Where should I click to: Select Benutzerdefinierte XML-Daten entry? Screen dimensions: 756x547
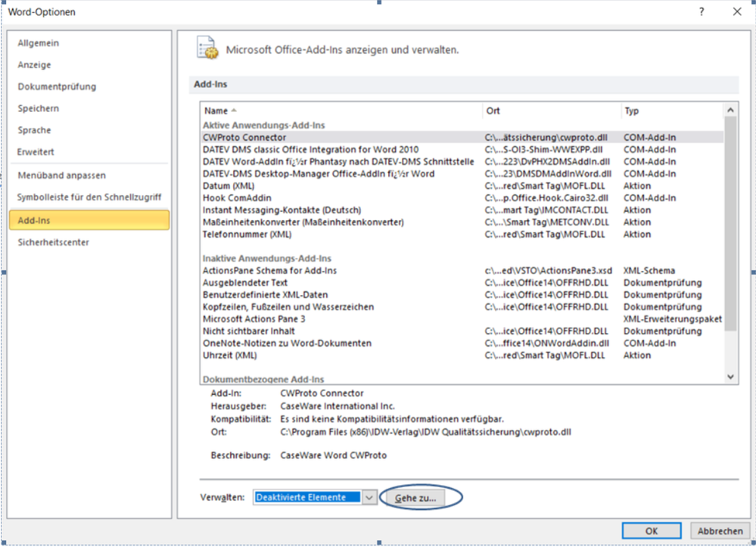click(x=462, y=294)
